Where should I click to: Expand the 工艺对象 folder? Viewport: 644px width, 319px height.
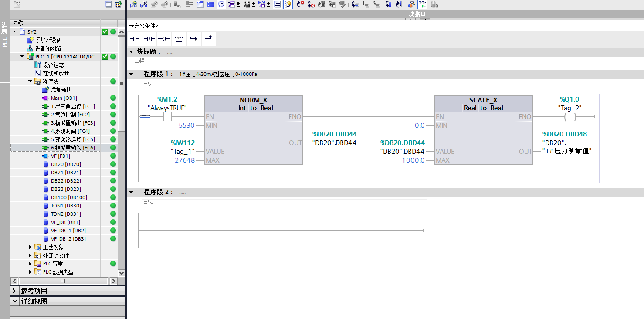(x=30, y=247)
